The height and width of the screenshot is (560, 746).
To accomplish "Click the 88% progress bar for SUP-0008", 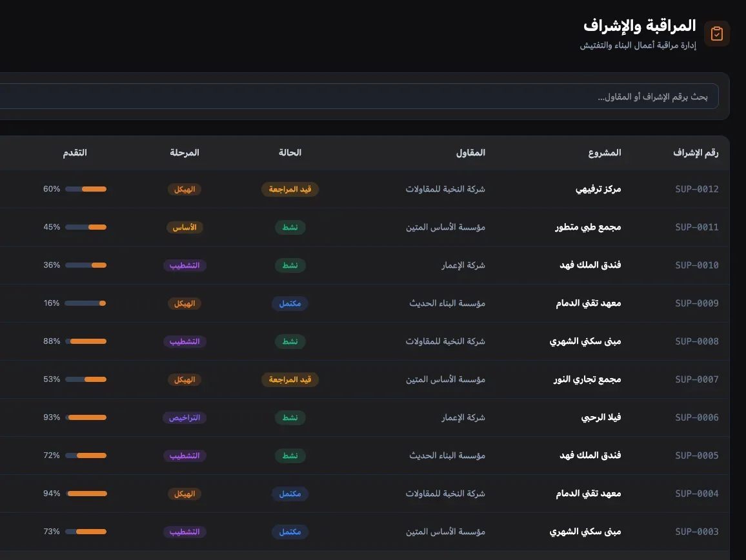I will [x=86, y=342].
